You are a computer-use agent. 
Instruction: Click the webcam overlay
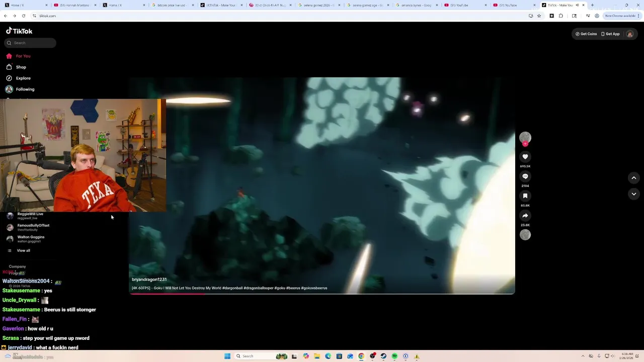tap(83, 155)
